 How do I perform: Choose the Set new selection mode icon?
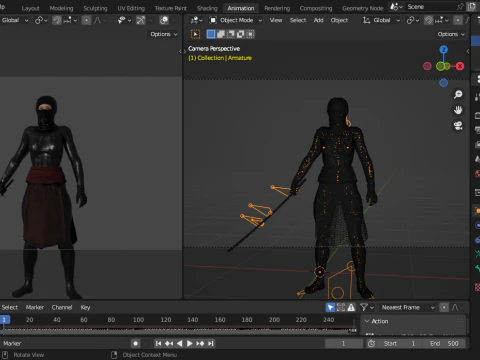pyautogui.click(x=211, y=34)
